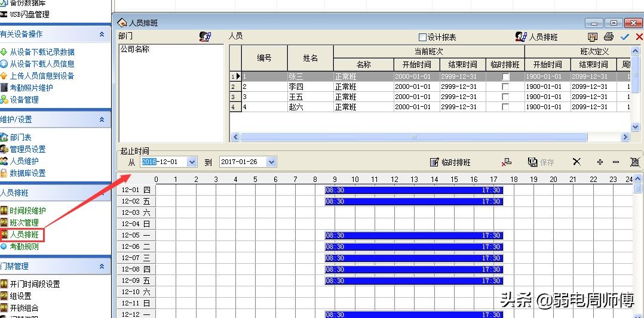The width and height of the screenshot is (644, 318).
Task: Click the blue checkmark confirm icon
Action: pos(625,37)
